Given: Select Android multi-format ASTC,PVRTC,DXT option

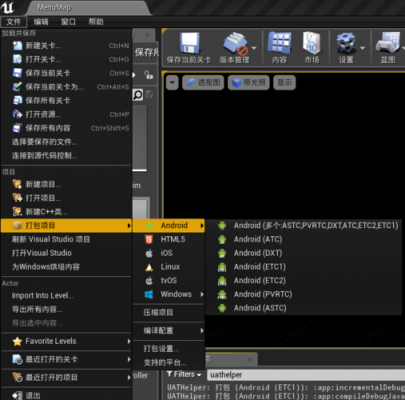Looking at the screenshot, I should point(303,226).
